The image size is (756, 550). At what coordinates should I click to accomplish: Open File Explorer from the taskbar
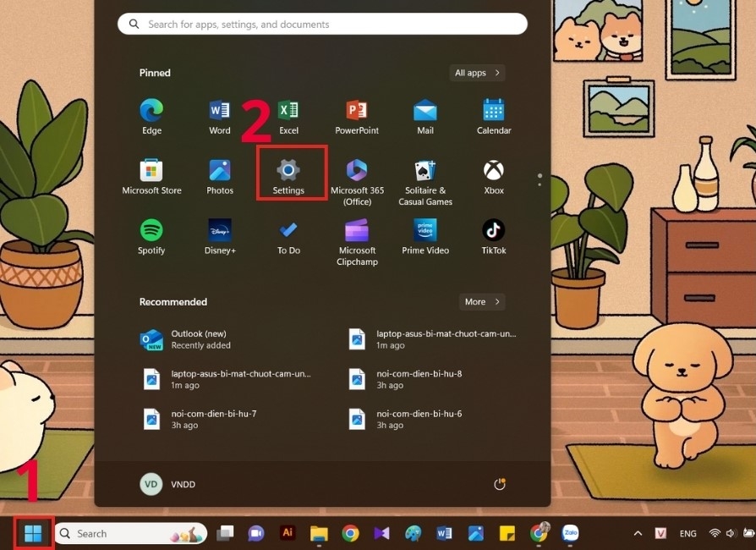click(x=319, y=534)
